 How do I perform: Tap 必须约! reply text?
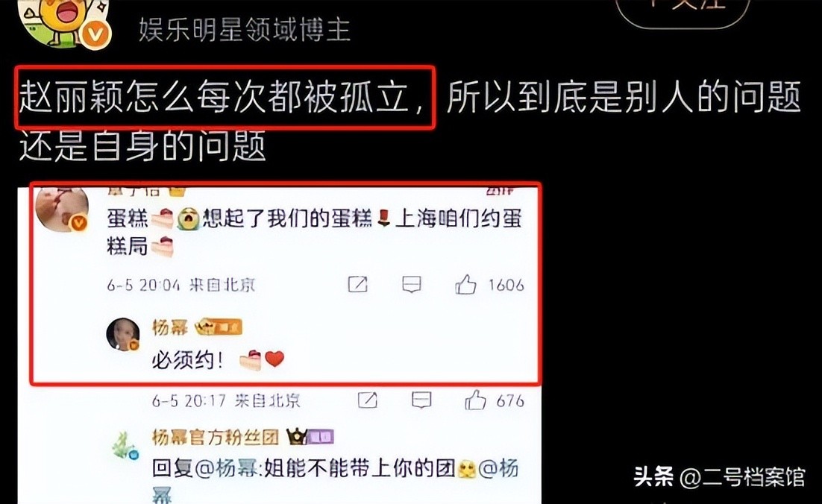(188, 360)
